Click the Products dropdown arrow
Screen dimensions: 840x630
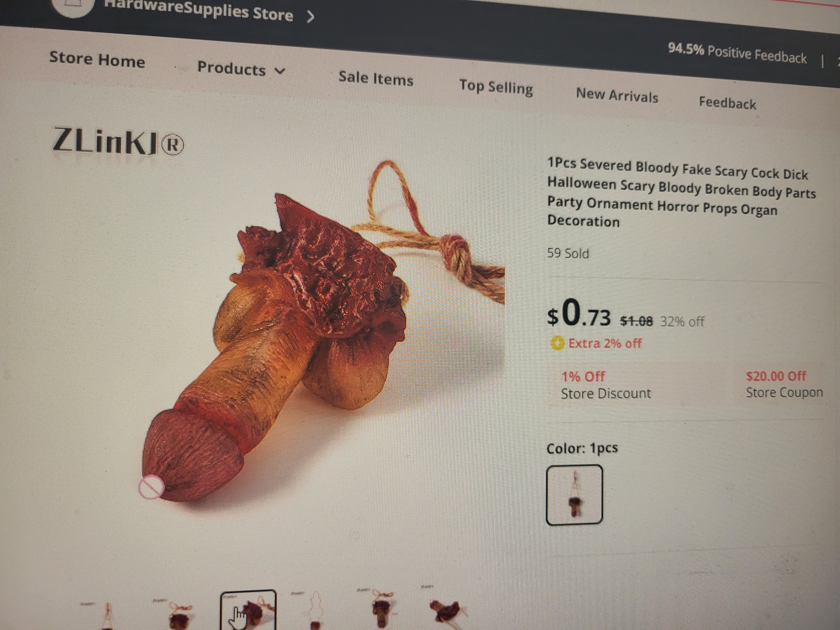[280, 71]
